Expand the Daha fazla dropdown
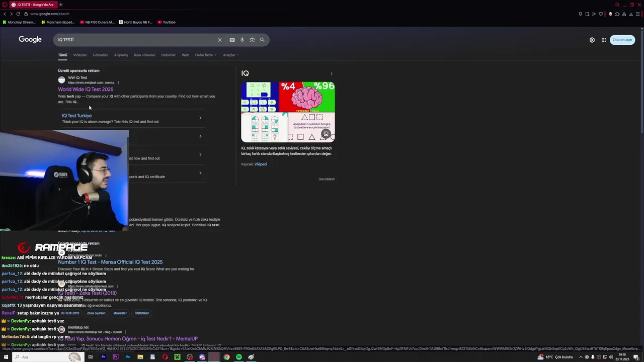Image resolution: width=644 pixels, height=362 pixels. pyautogui.click(x=205, y=55)
